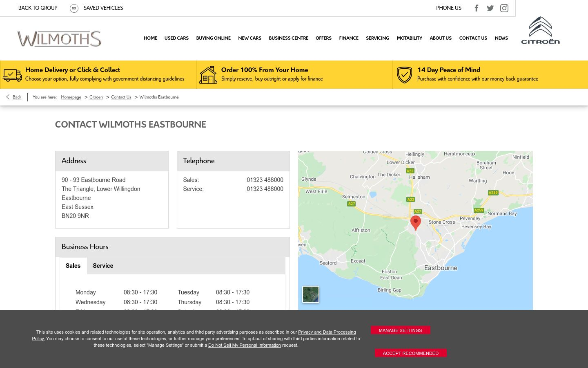Go to Citroen breadcrumb
The image size is (588, 368).
(96, 97)
